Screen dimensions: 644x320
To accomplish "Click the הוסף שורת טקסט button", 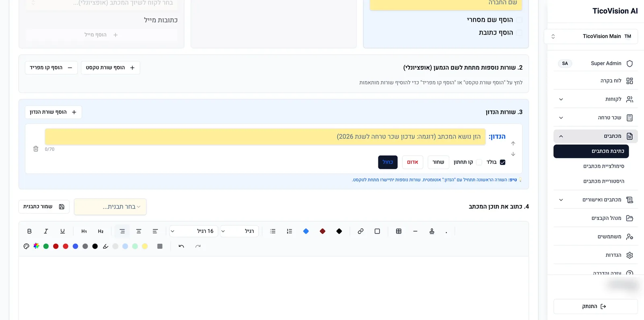I will [110, 68].
